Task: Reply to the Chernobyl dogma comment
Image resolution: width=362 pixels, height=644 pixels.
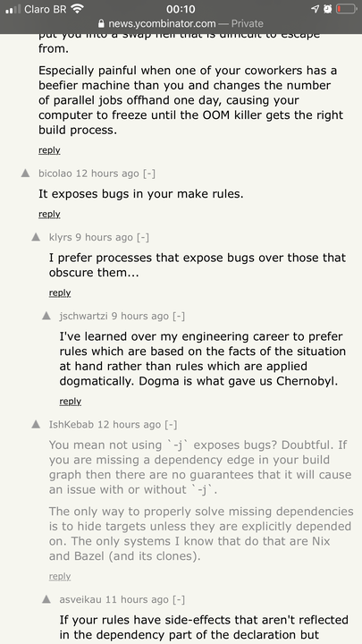Action: coord(71,402)
